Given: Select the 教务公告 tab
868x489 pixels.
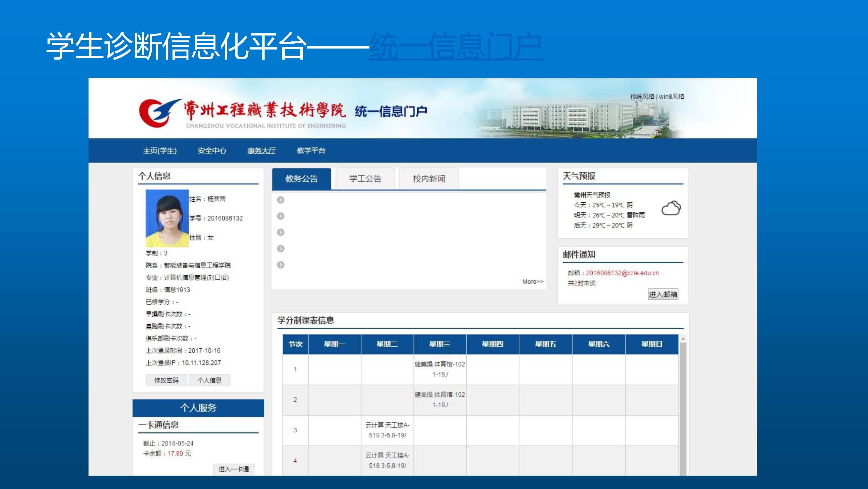Looking at the screenshot, I should (301, 179).
